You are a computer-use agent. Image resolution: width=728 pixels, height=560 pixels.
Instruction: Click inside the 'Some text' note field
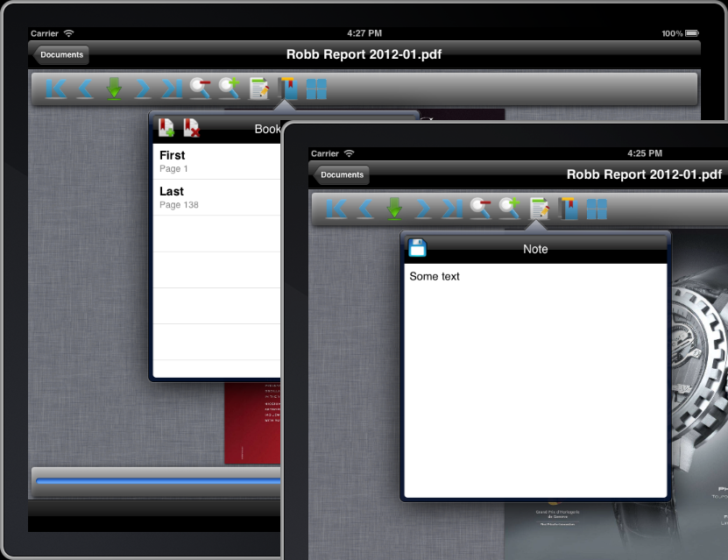pyautogui.click(x=535, y=380)
